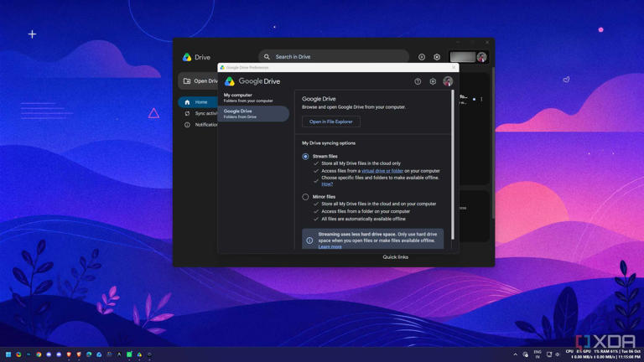Image resolution: width=644 pixels, height=362 pixels.
Task: Click the help icon in Preferences window
Action: pyautogui.click(x=418, y=81)
